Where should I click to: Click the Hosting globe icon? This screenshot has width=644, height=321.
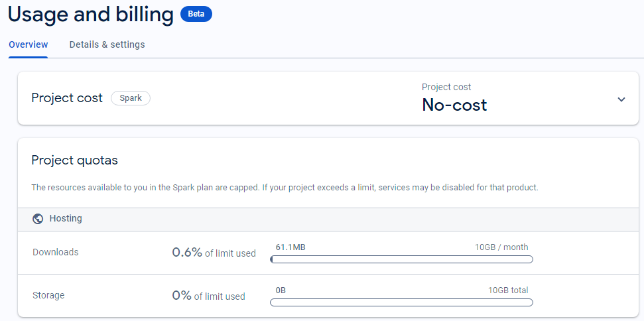pyautogui.click(x=38, y=219)
